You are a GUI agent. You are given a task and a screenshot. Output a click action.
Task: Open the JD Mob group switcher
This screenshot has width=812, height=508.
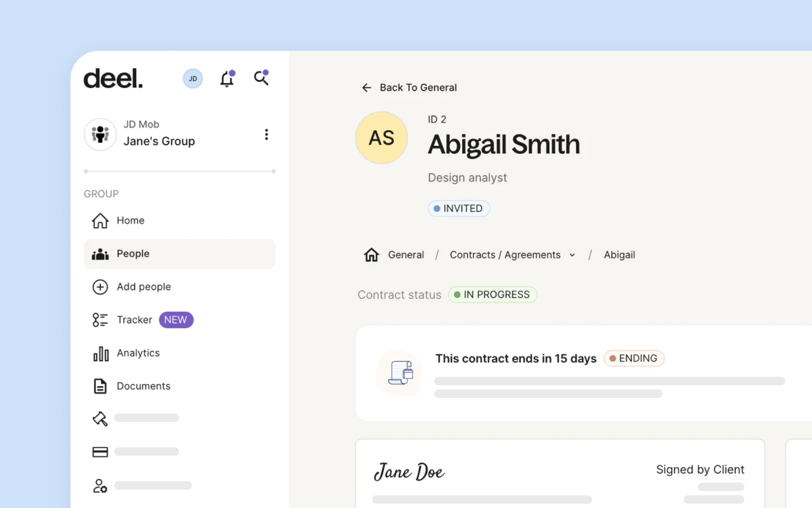(x=159, y=134)
